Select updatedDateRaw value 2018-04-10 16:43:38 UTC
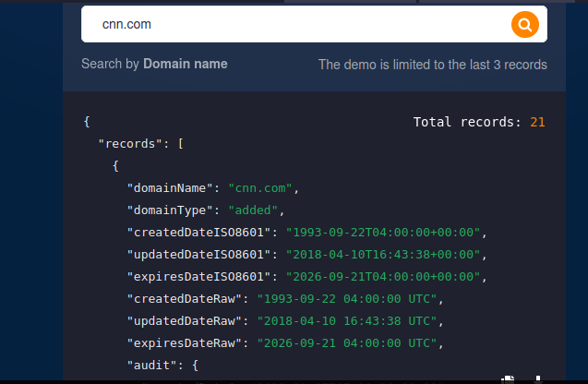 [347, 320]
